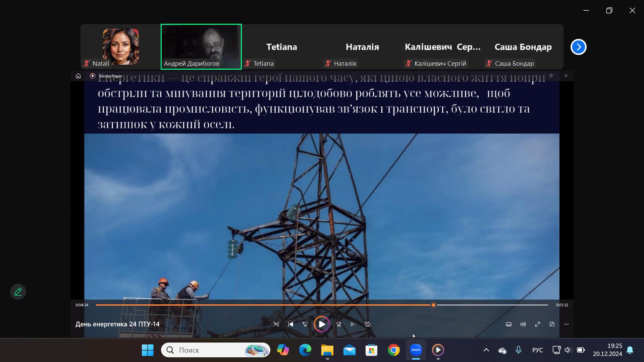The width and height of the screenshot is (644, 362).
Task: Open more options ellipsis menu
Action: 566,324
